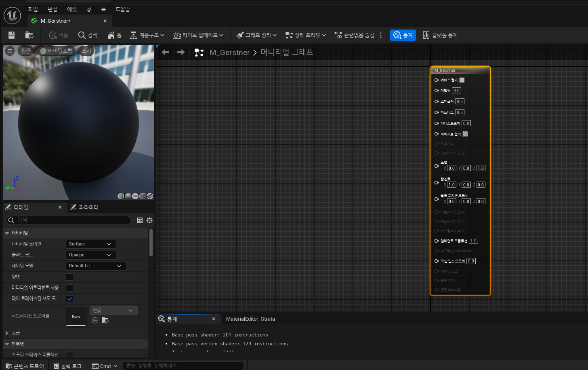Open the 셰이딩 모델 Default Lit dropdown

(96, 266)
